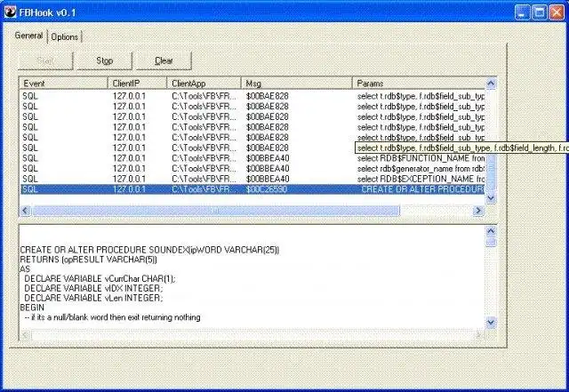
Task: Click the DECLARE VARIABLE vLen INTEGER line
Action: pyautogui.click(x=93, y=298)
